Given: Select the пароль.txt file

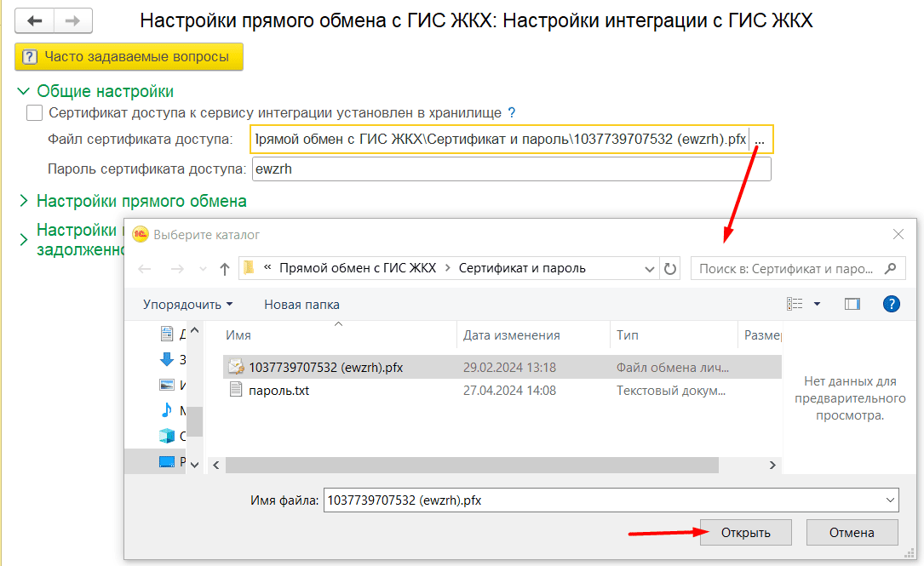Looking at the screenshot, I should pyautogui.click(x=278, y=391).
